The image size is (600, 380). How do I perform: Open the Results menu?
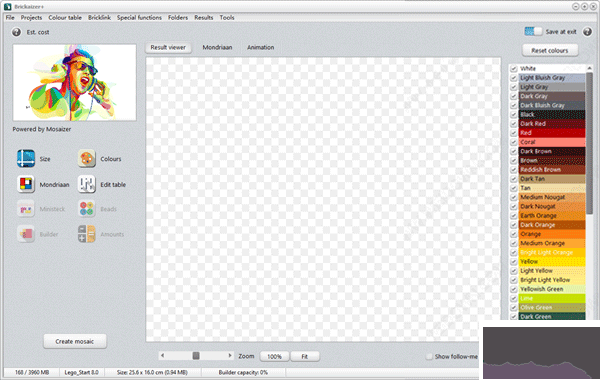(x=204, y=18)
